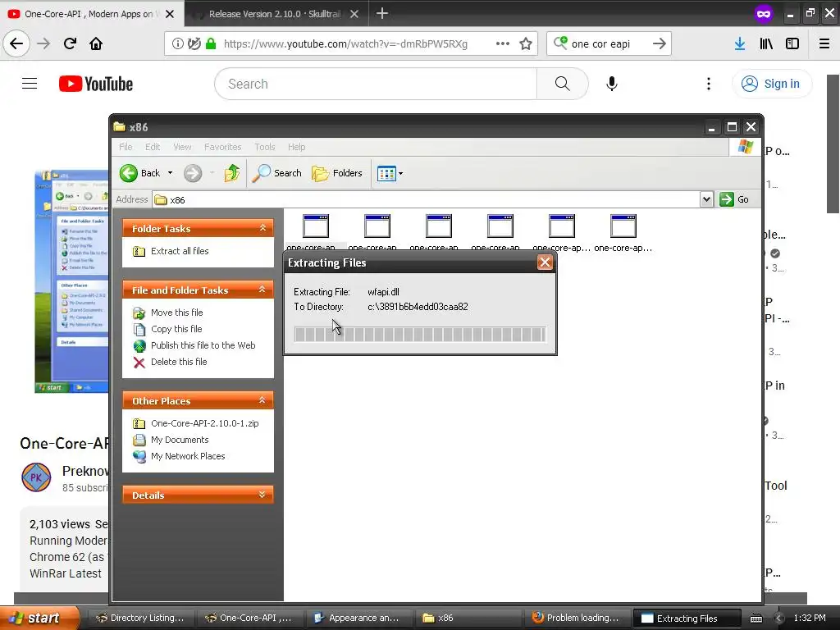Open page actions three-dot menu in address bar
Viewport: 840px width, 630px height.
tap(503, 43)
